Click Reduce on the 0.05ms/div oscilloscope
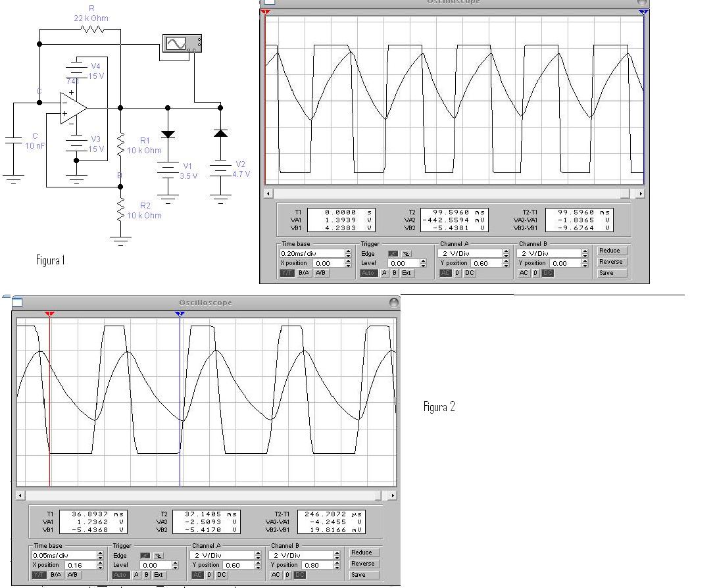Screen dimensions: 715x588 (x=362, y=552)
